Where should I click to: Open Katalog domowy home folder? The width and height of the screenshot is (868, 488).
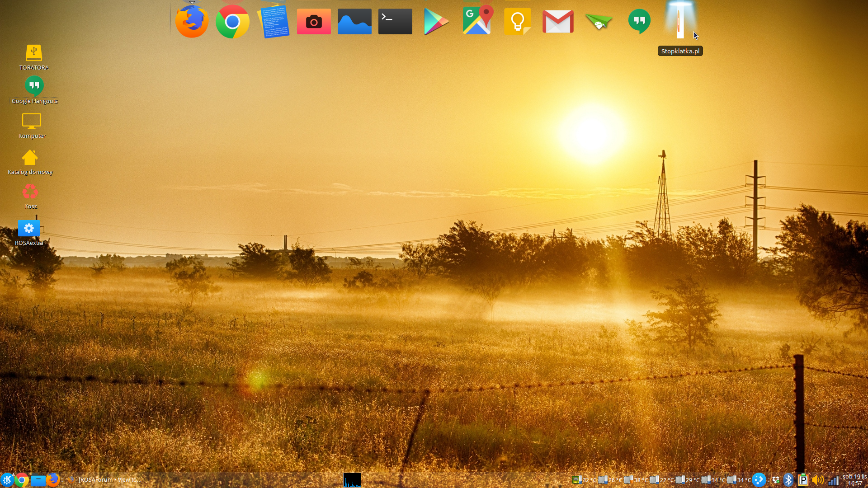(x=30, y=158)
